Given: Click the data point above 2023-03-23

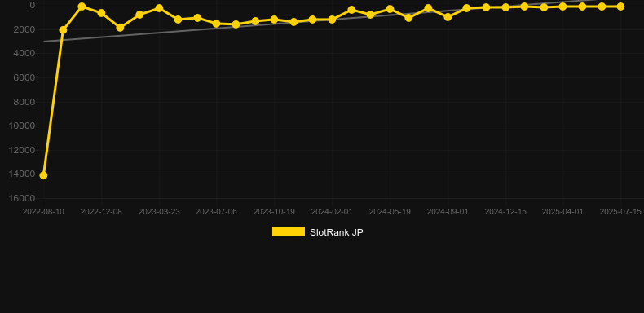Looking at the screenshot, I should point(159,8).
